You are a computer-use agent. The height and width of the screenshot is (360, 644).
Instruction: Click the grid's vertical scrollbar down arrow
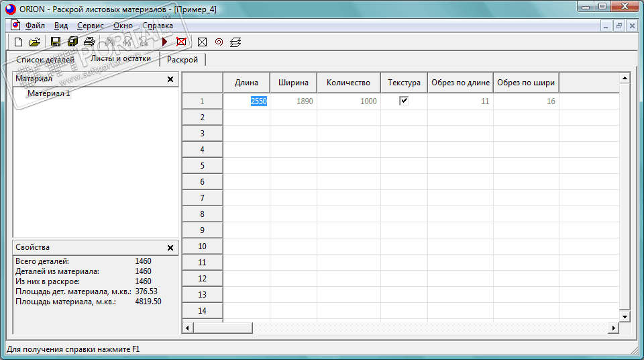(625, 316)
